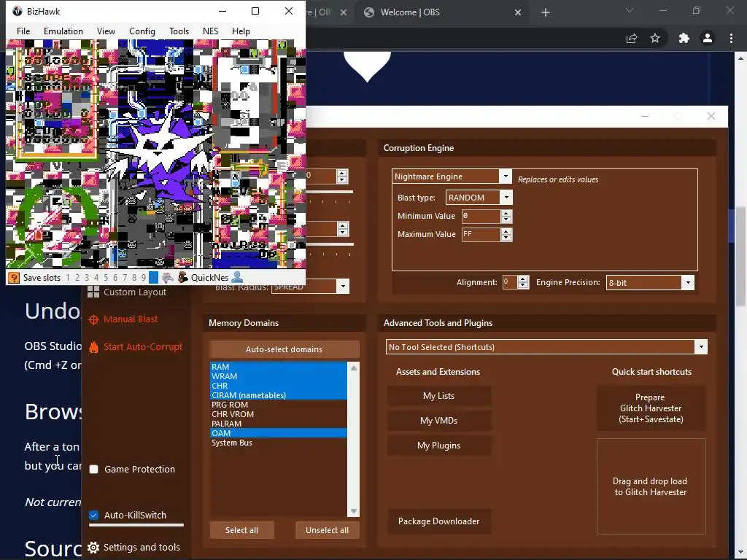747x560 pixels.
Task: Open the browser extensions puzzle icon
Action: point(684,38)
